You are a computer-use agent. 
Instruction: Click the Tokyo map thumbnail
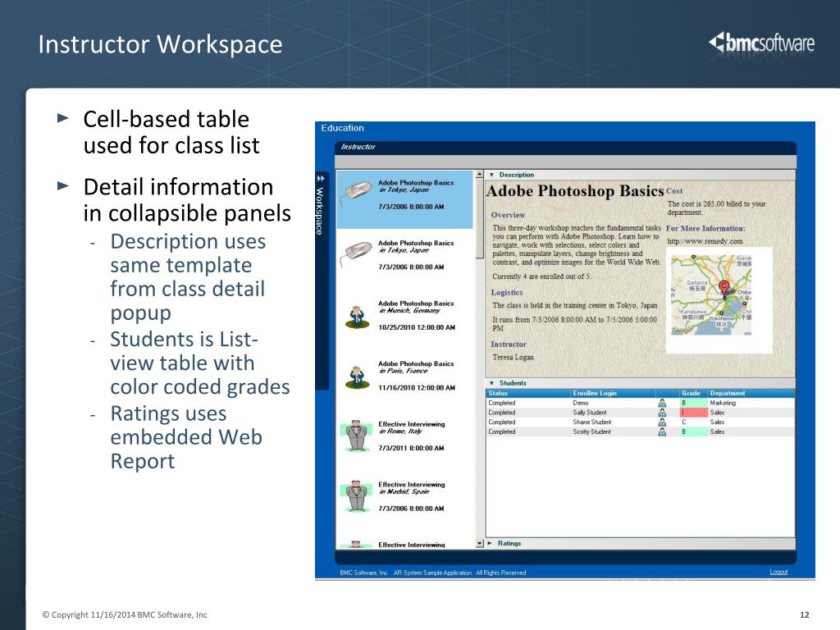click(x=711, y=294)
